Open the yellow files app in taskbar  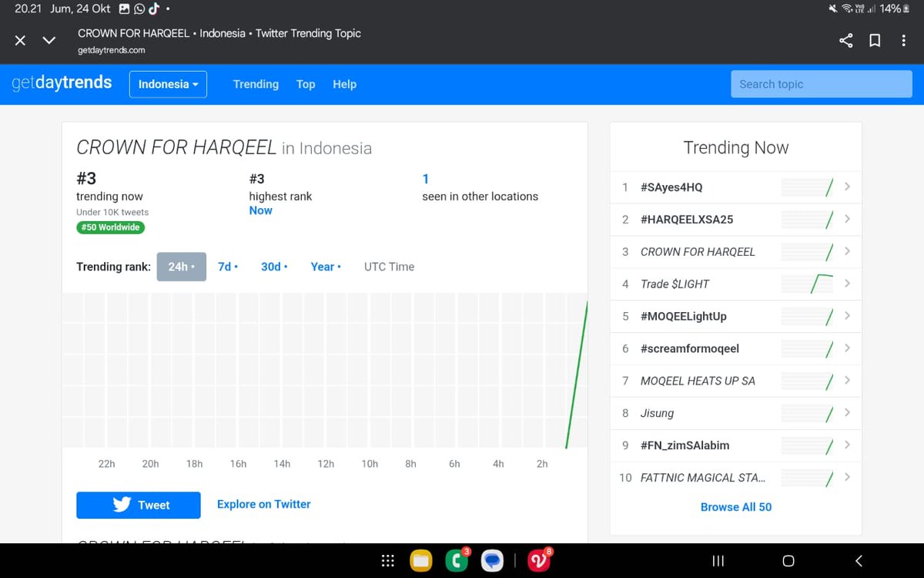point(420,561)
